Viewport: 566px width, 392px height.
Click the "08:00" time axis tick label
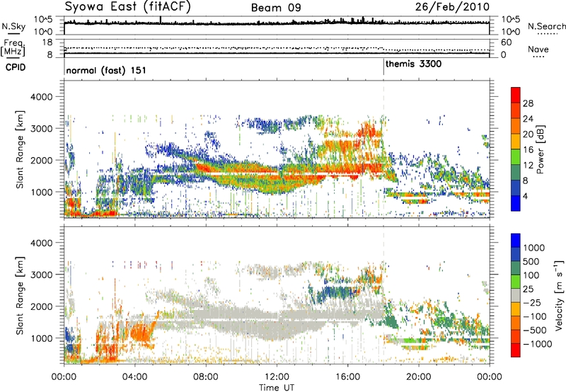point(206,377)
